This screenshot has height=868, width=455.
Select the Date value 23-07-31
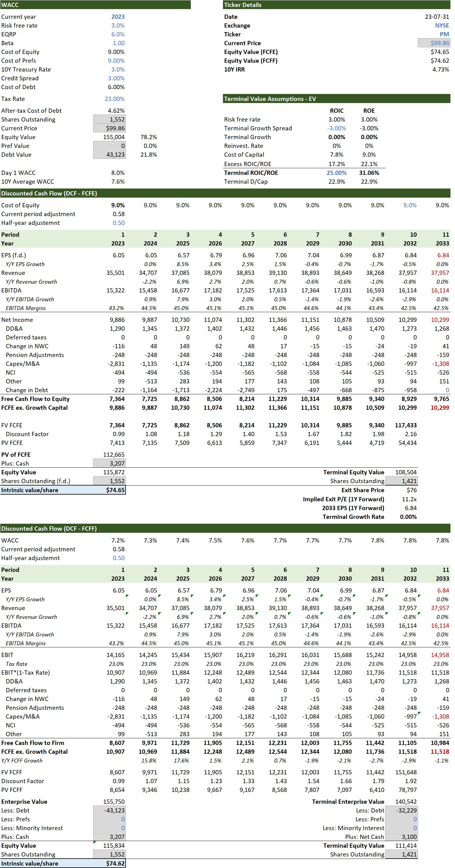[437, 17]
